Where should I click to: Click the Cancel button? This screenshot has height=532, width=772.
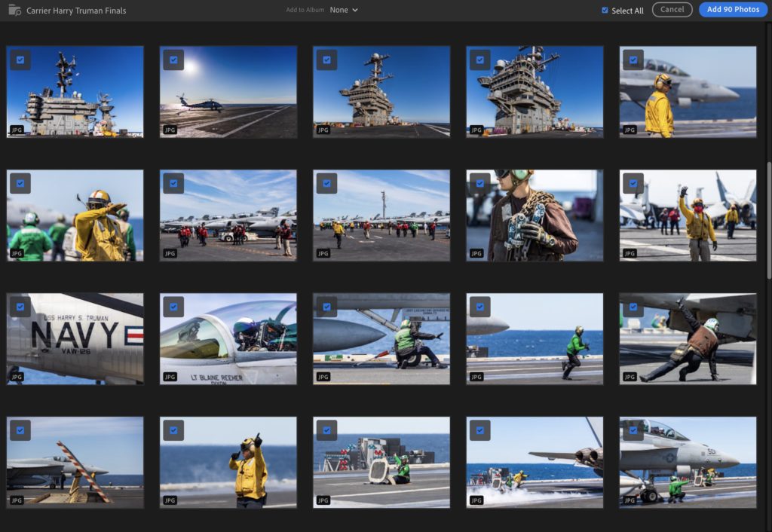672,10
